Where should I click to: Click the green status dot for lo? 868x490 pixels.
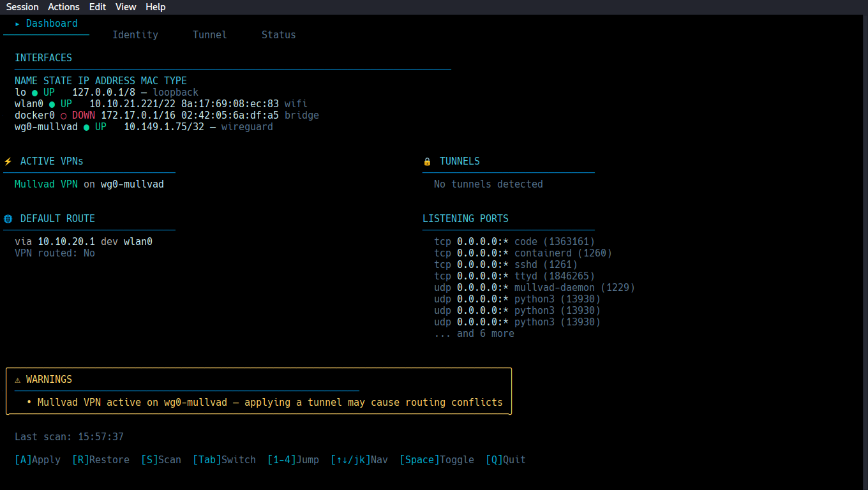[35, 93]
